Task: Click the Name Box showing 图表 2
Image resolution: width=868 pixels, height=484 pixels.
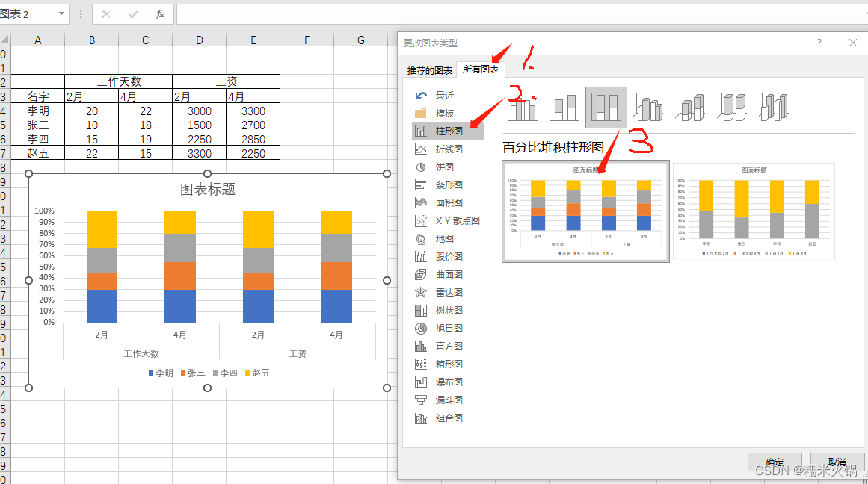Action: coord(28,14)
